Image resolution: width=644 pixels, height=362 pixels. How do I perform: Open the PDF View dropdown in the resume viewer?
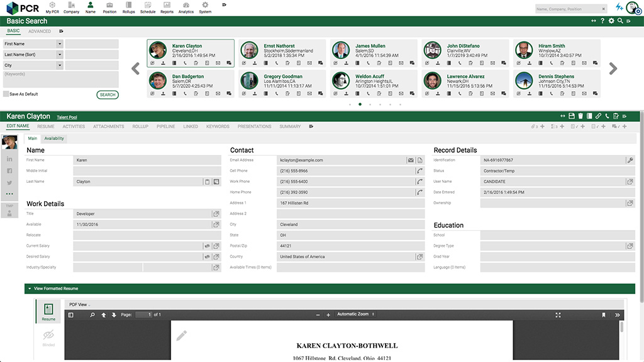click(x=77, y=304)
